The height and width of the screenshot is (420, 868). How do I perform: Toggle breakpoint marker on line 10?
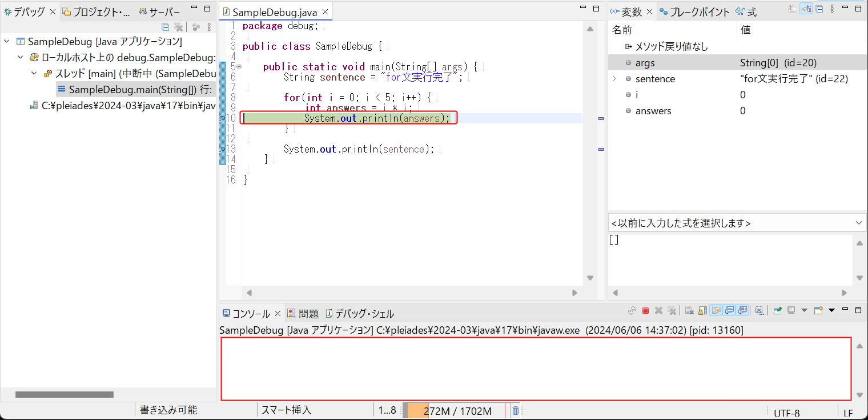click(x=223, y=118)
